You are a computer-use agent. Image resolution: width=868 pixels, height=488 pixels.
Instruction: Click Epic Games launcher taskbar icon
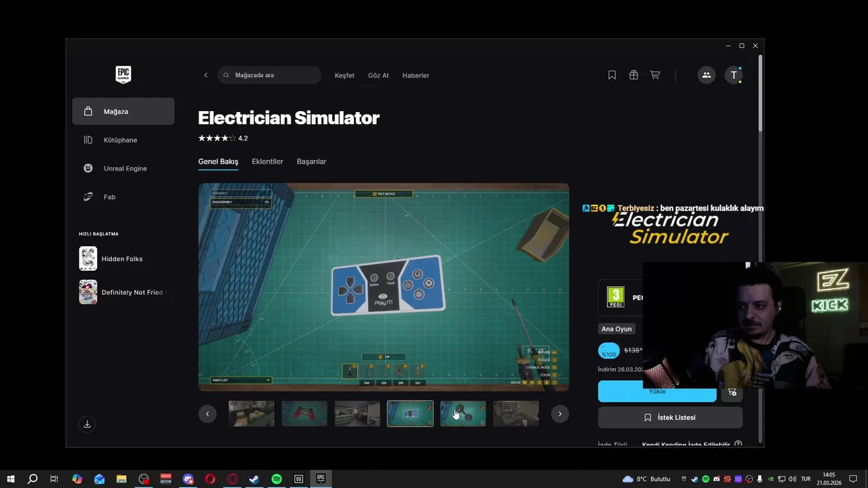click(x=321, y=479)
